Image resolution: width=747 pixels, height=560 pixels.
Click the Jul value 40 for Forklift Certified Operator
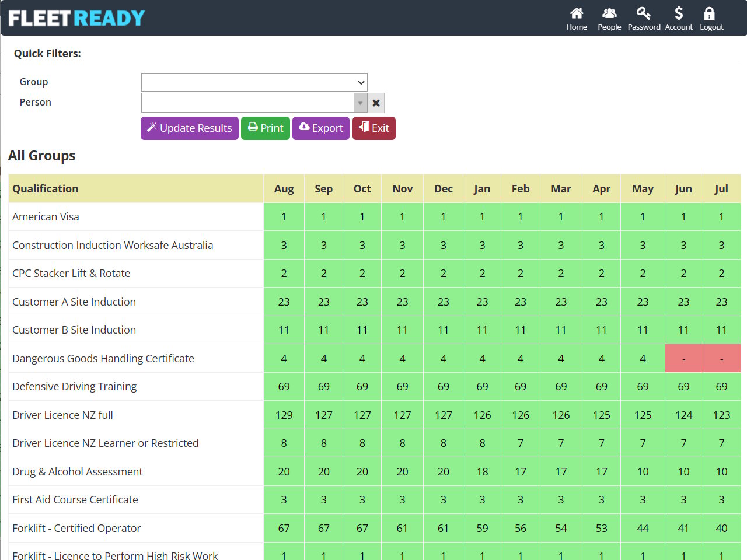722,528
